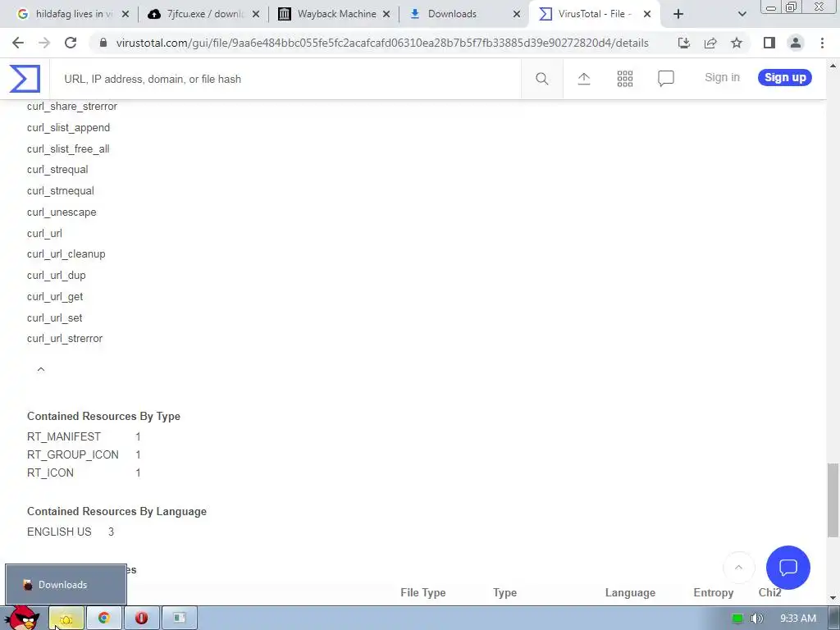Image resolution: width=840 pixels, height=630 pixels.
Task: Click the Chrome taskbar icon
Action: coord(104,619)
